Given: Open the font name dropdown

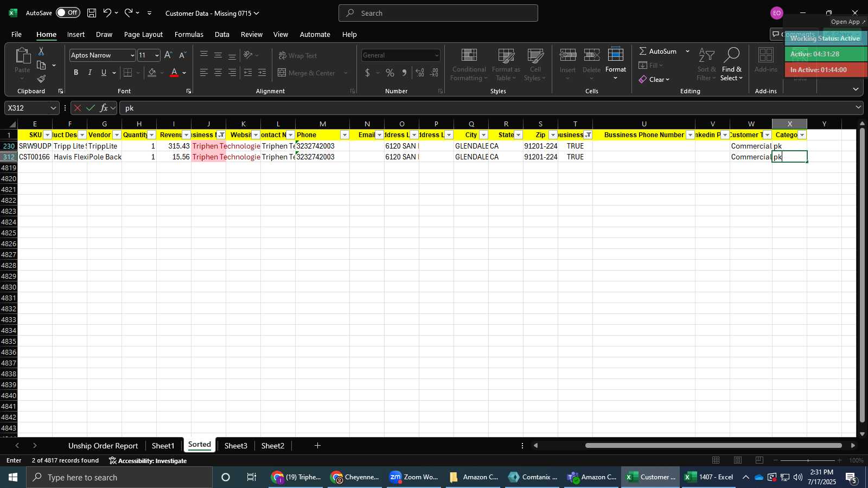Looking at the screenshot, I should point(132,55).
